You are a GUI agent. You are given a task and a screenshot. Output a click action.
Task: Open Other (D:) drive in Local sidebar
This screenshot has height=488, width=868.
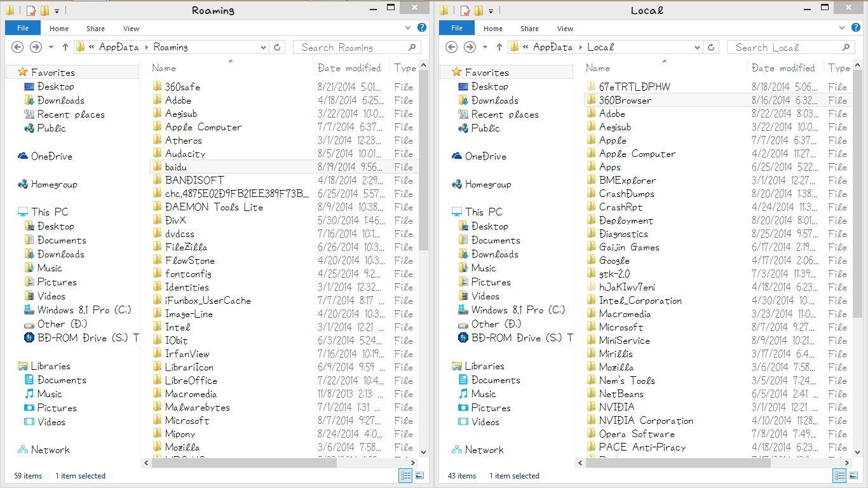496,324
